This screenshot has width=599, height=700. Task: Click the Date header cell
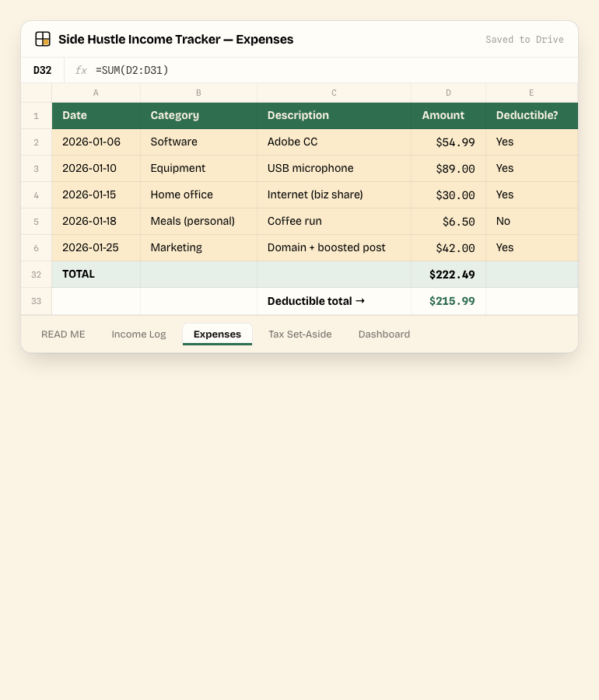96,116
